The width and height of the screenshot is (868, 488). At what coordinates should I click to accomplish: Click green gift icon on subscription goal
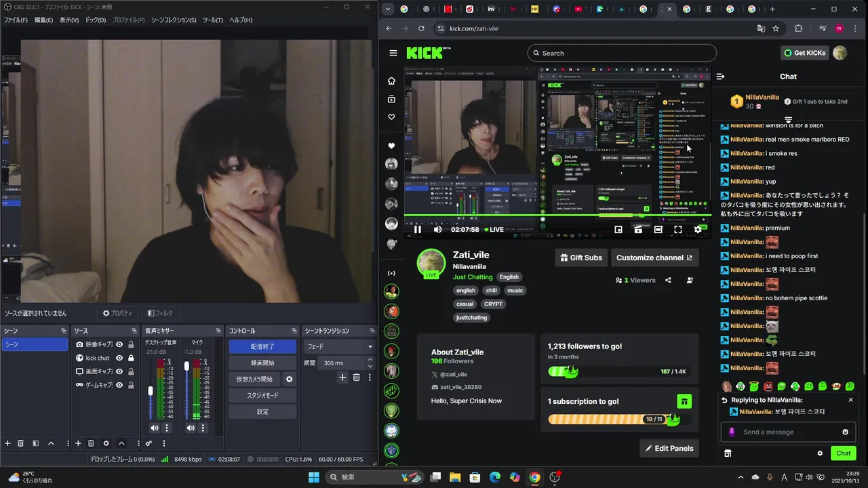click(x=684, y=401)
